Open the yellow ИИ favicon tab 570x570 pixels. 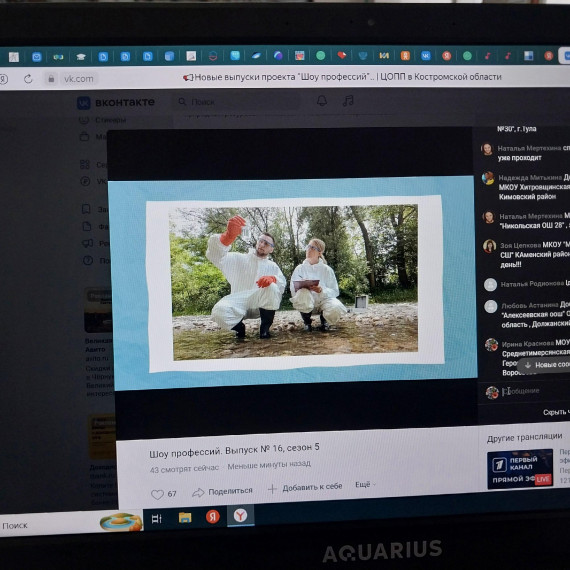click(384, 56)
